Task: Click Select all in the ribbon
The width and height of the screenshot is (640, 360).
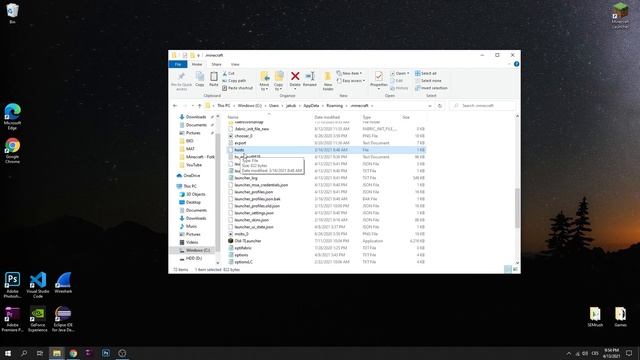Action: tap(426, 73)
